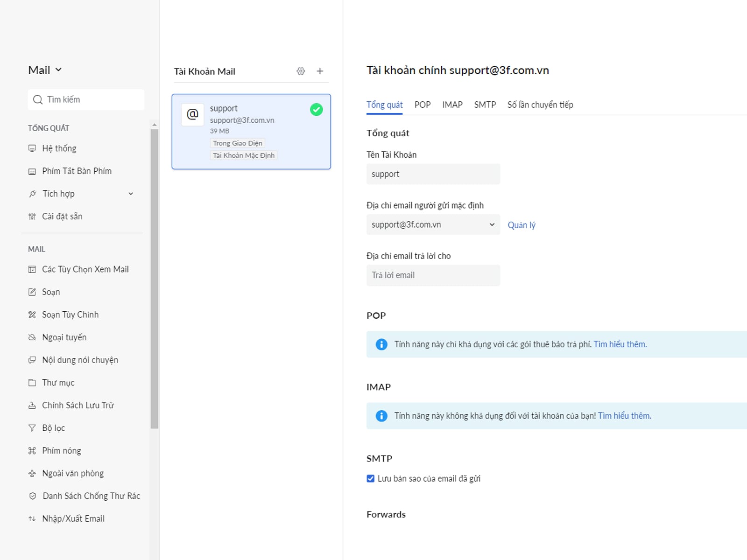
Task: Click the Tên Tài Khoản input field
Action: pos(433,174)
